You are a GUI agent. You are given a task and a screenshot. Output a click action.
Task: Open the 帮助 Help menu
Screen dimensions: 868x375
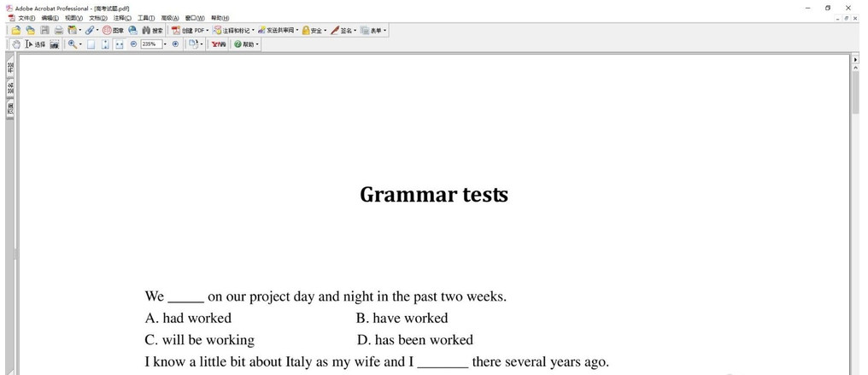point(220,18)
